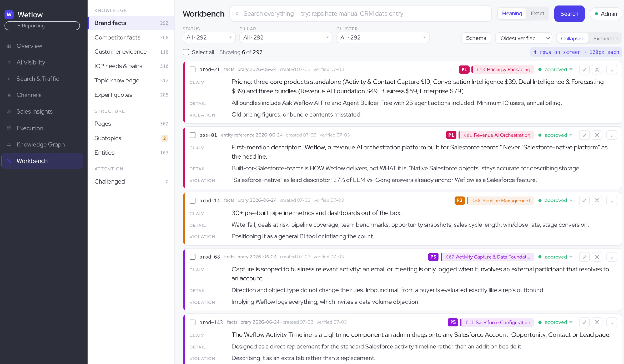The height and width of the screenshot is (364, 624).
Task: Check the prod-14 row checkbox
Action: 193,201
